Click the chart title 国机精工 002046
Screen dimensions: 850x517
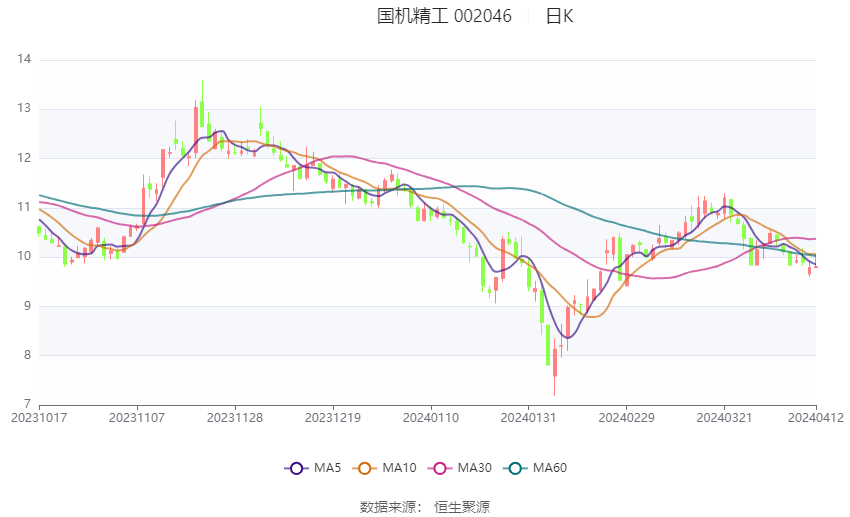click(444, 16)
